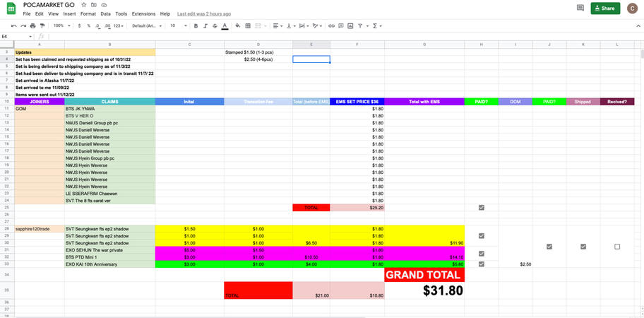Open the Format menu
The image size is (644, 318).
(88, 13)
